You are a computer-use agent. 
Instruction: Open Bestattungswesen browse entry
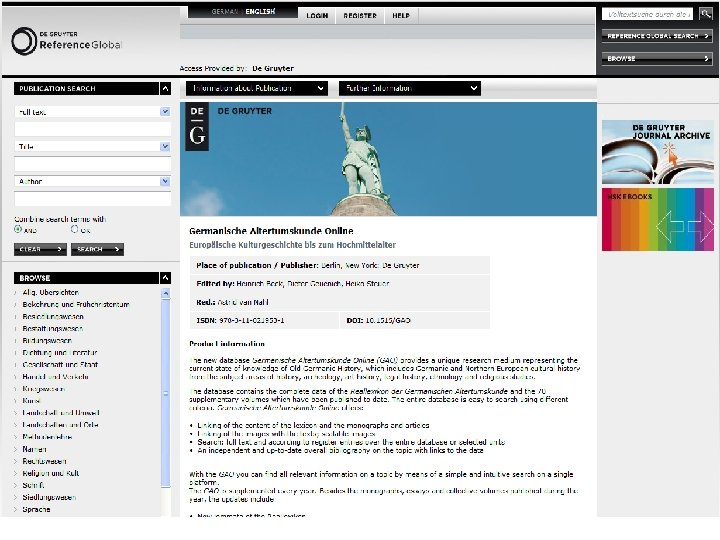(52, 328)
